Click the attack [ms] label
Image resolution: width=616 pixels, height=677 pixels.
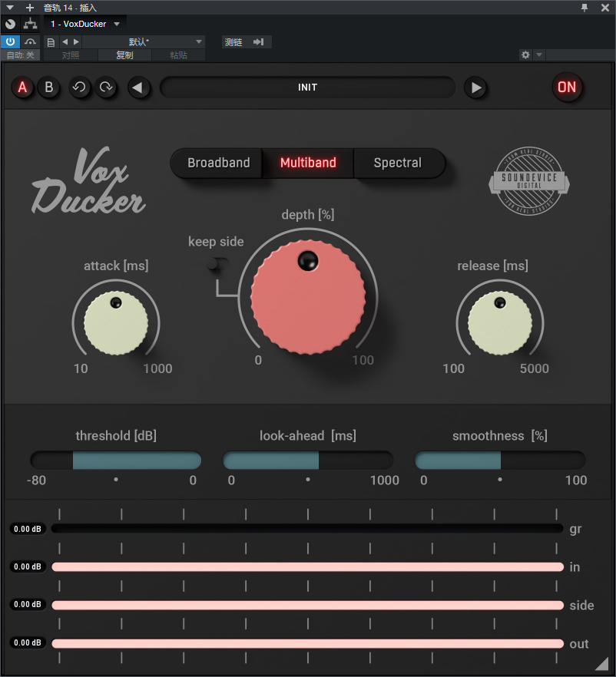(116, 266)
